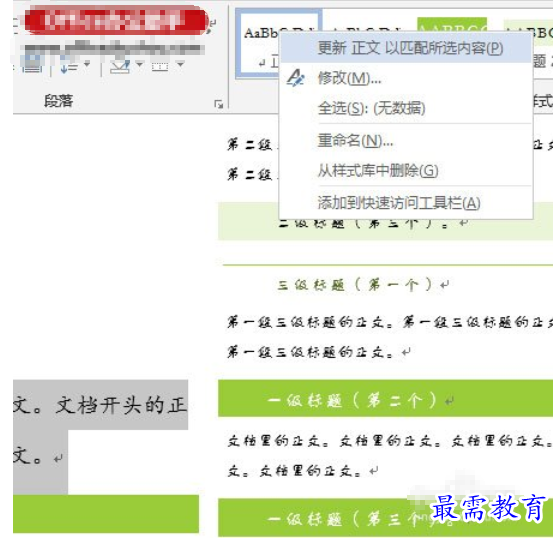Apply the distributed alignment icon

[32, 66]
